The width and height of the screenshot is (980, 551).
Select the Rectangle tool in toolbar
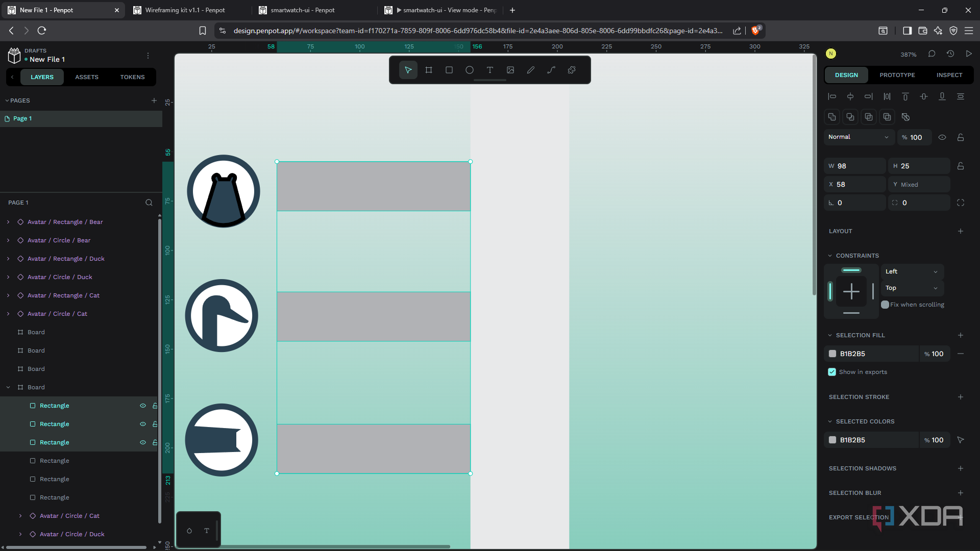click(449, 70)
